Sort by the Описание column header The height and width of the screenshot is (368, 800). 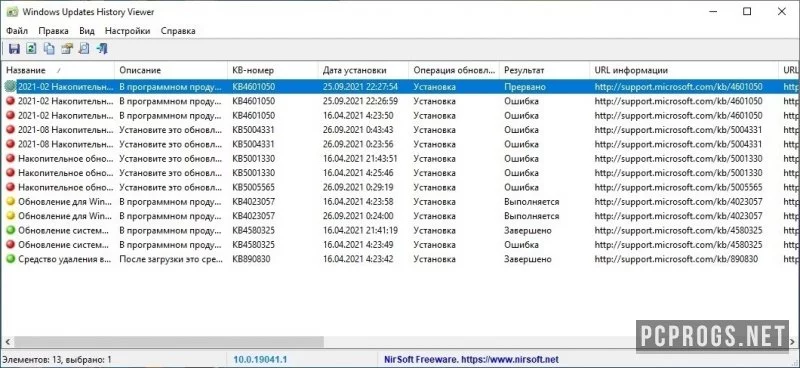(170, 70)
